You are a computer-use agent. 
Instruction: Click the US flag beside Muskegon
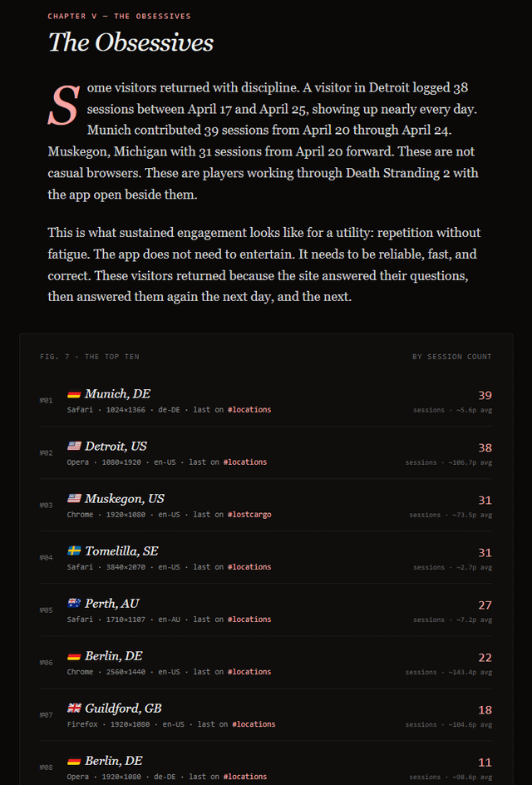[74, 499]
